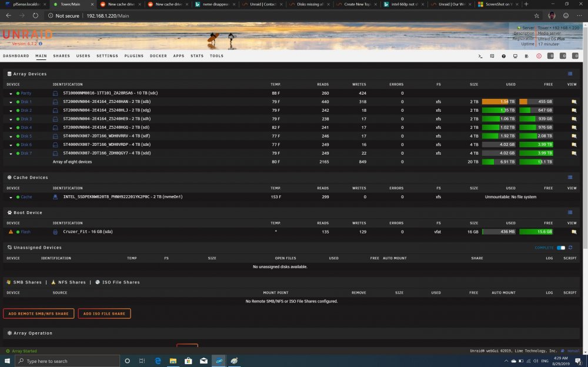The height and width of the screenshot is (367, 588).
Task: Click the drive icon for Cache device
Action: (55, 197)
